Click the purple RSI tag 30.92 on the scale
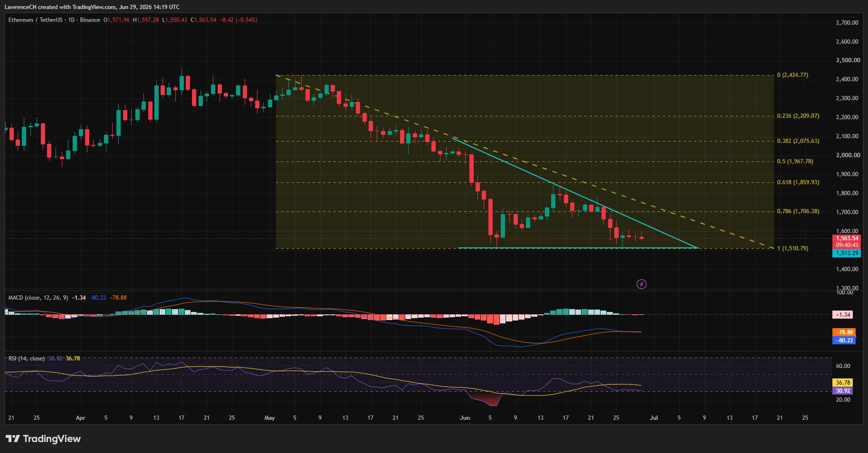Image resolution: width=868 pixels, height=453 pixels. point(842,391)
